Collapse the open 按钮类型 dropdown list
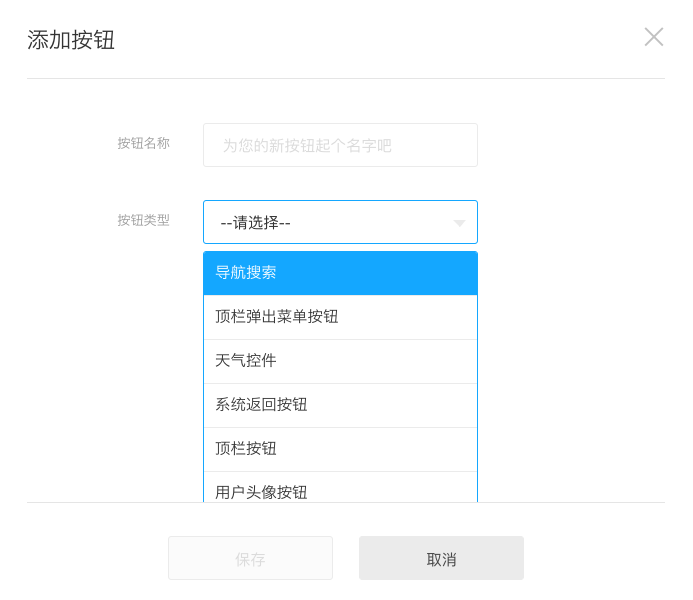The height and width of the screenshot is (600, 693). [340, 222]
